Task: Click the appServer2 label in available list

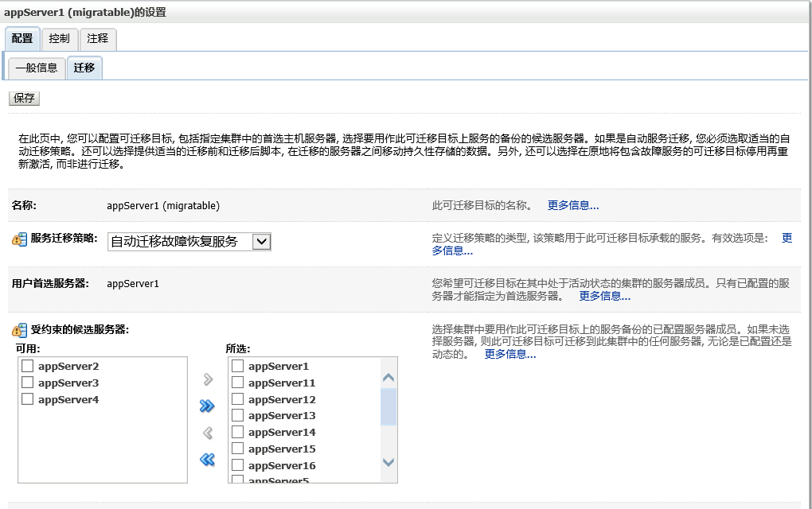Action: [68, 366]
